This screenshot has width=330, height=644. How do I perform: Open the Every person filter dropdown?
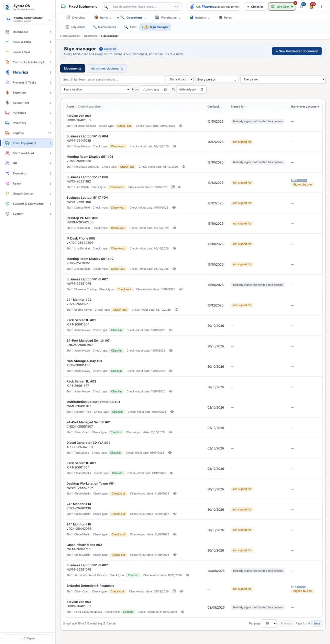point(217,79)
